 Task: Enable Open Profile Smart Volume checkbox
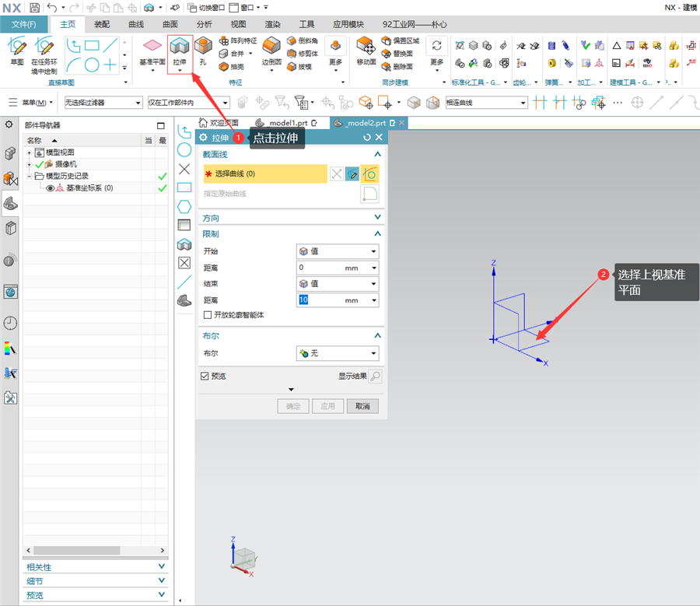point(207,315)
